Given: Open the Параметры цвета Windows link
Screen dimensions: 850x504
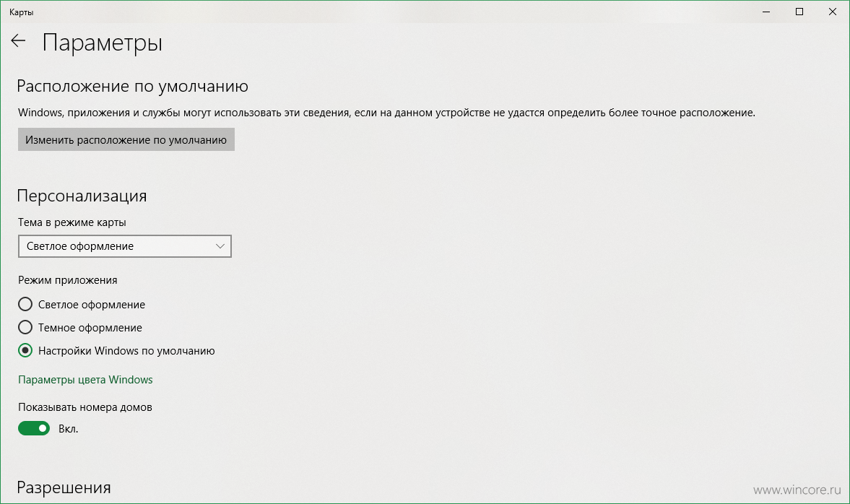Looking at the screenshot, I should pyautogui.click(x=85, y=379).
